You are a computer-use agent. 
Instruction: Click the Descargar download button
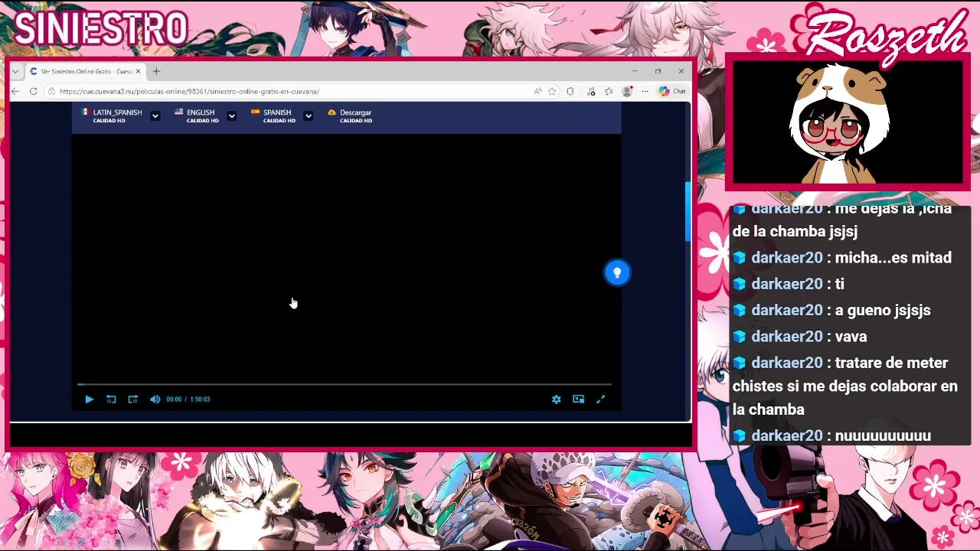coord(351,116)
